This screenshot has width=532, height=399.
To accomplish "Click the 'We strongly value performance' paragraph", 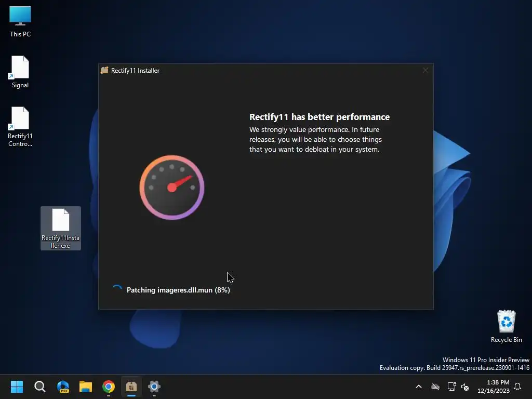I will coord(315,139).
